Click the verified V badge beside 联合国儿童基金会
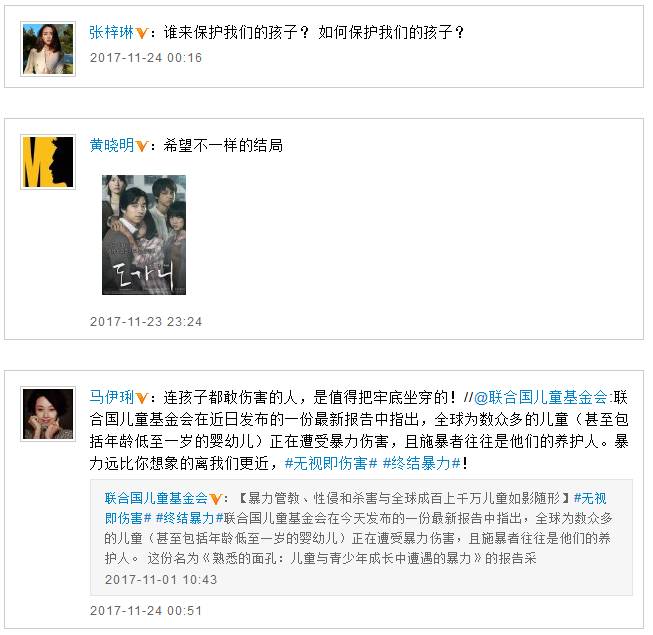653x635 pixels. point(215,499)
